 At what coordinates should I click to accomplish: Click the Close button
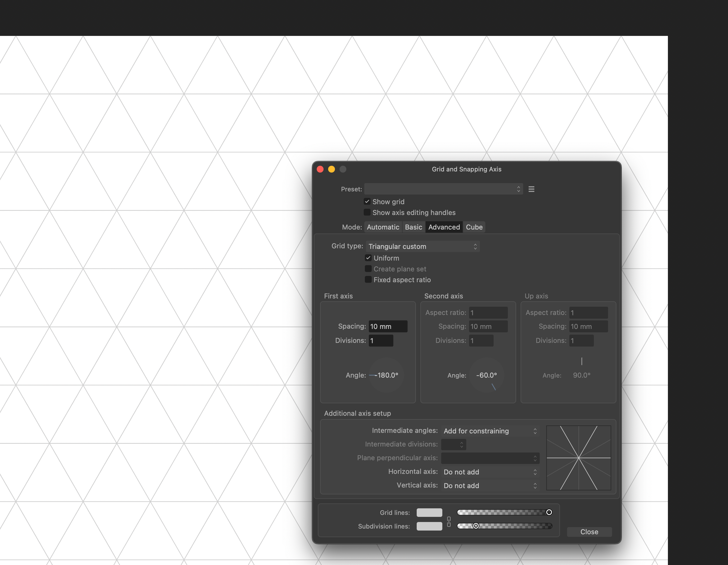pyautogui.click(x=589, y=531)
